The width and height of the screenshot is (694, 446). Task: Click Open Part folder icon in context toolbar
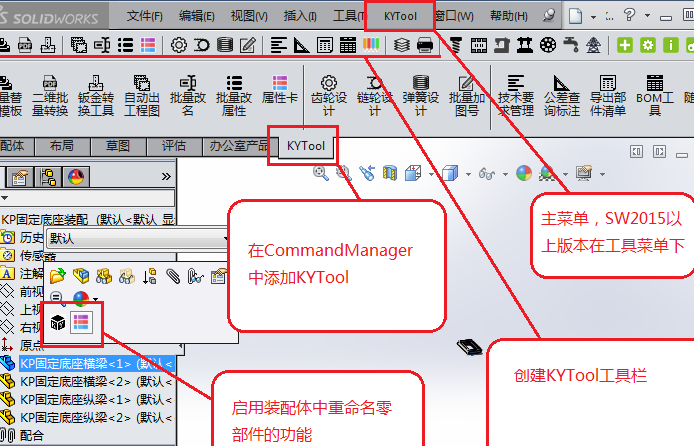click(x=58, y=276)
